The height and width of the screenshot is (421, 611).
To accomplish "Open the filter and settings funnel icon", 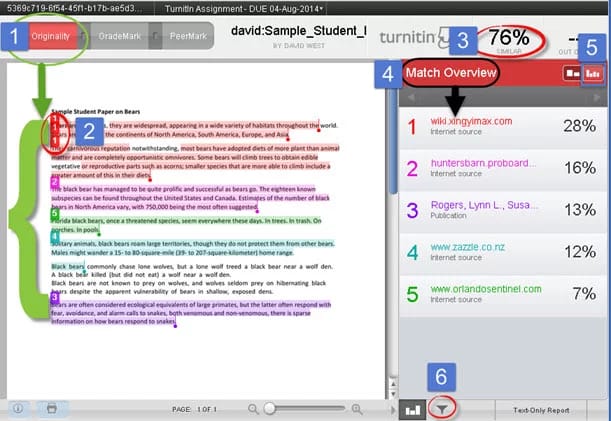I will pos(442,409).
